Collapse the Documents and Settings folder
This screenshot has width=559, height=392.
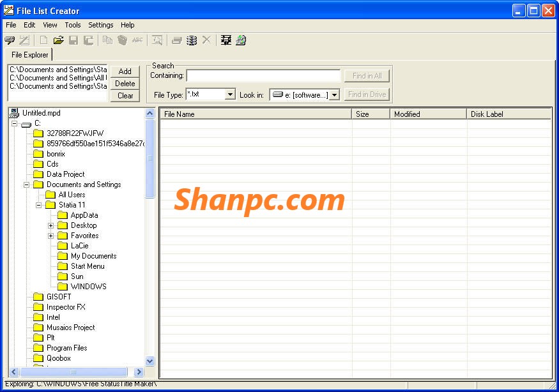(x=27, y=185)
